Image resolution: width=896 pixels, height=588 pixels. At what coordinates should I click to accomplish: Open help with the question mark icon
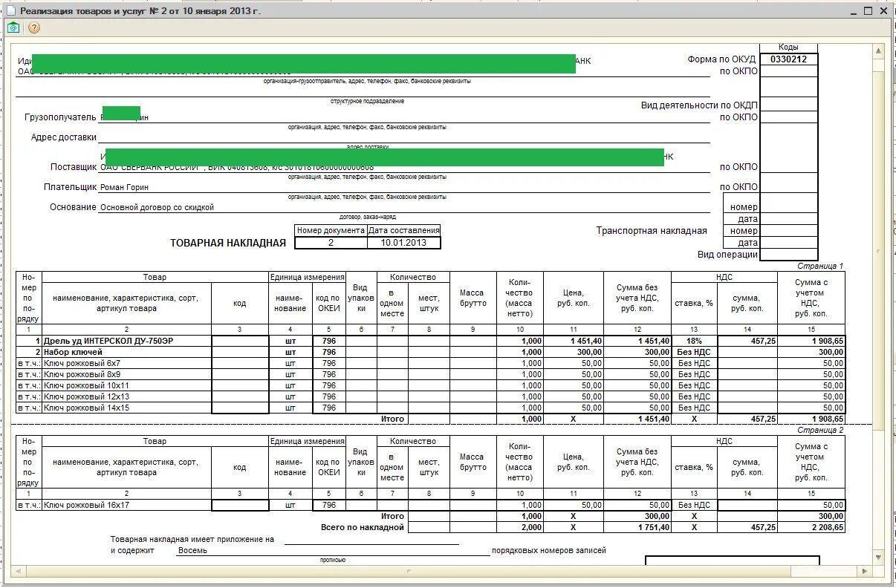coord(34,27)
